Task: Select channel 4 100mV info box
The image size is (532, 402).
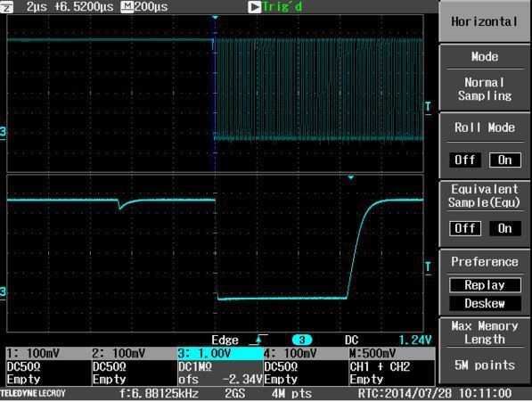Action: tap(306, 366)
